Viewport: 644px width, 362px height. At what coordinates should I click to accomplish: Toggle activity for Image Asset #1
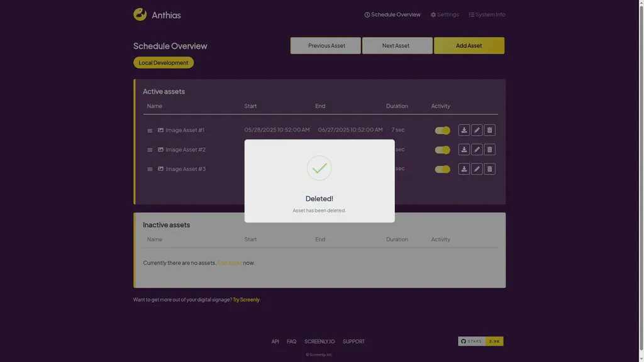441,130
